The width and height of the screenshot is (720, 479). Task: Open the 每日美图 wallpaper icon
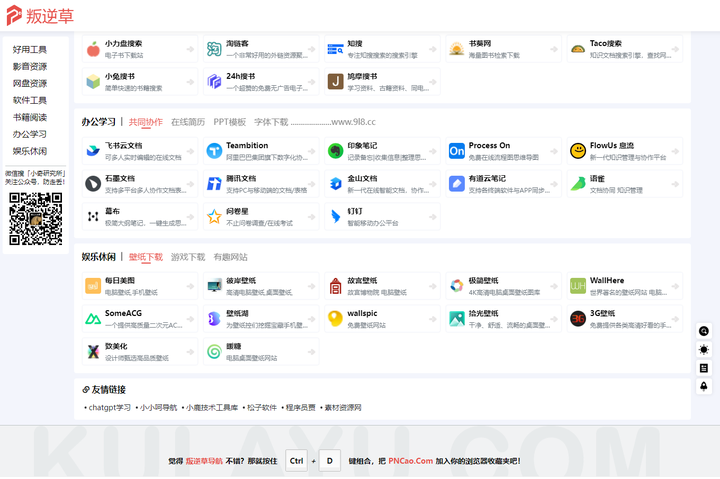pyautogui.click(x=93, y=286)
